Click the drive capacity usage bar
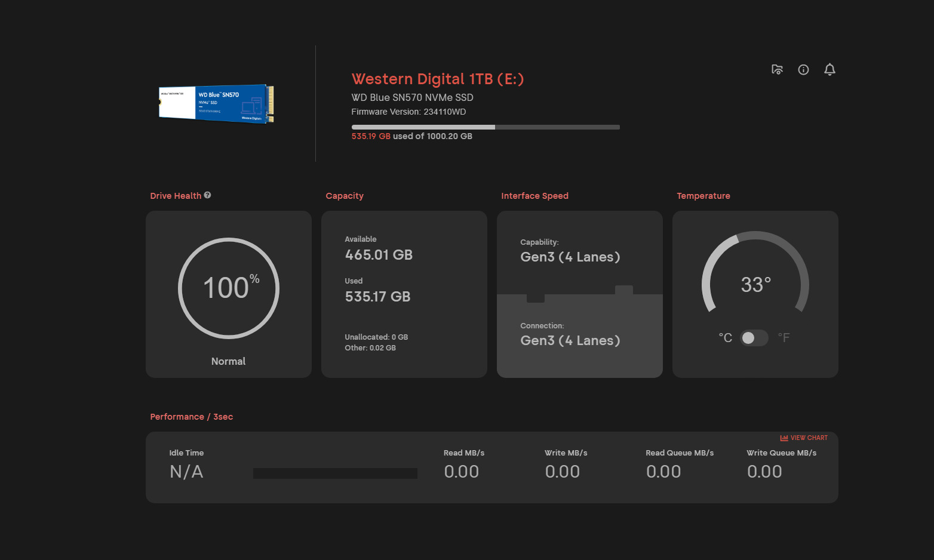Screen dimensions: 934x560 486,127
